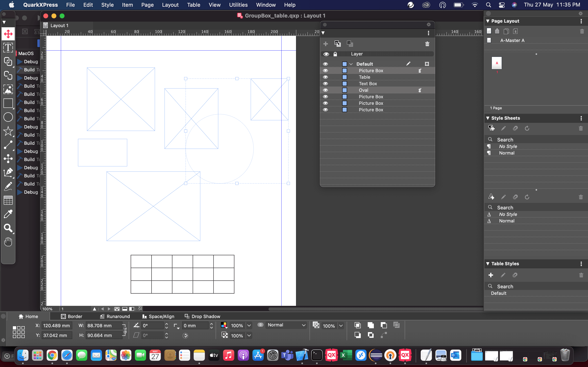Click the box color swatch in measurement bar
Viewport: 588px width, 367px height.
223,325
